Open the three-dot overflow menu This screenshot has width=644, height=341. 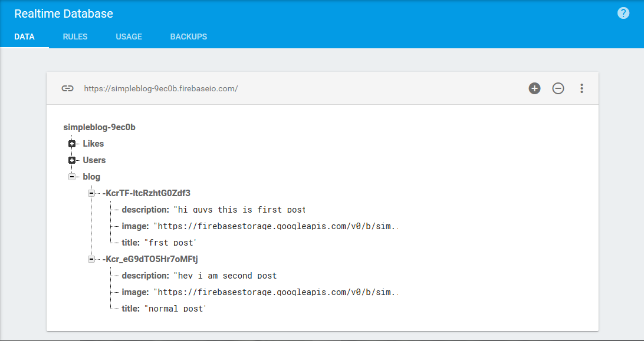[581, 88]
